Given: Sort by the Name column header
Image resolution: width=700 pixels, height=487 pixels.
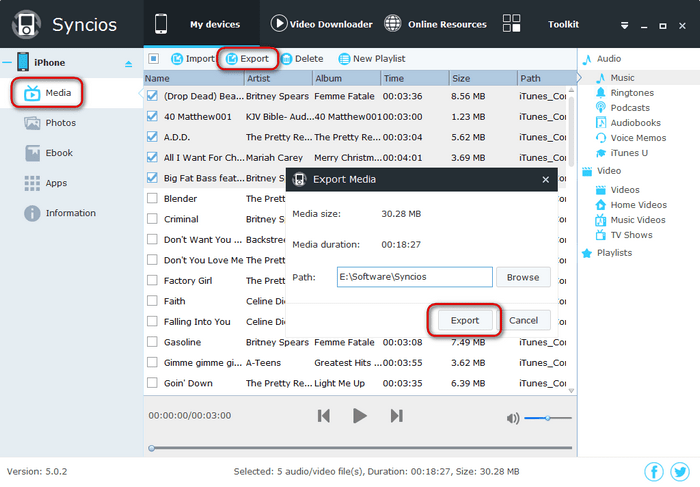Looking at the screenshot, I should [x=194, y=79].
